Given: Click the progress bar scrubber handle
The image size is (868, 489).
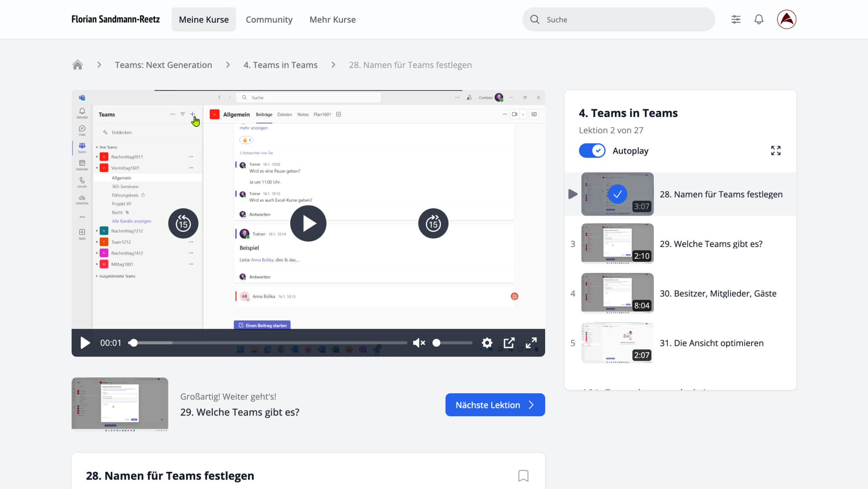Looking at the screenshot, I should [133, 343].
